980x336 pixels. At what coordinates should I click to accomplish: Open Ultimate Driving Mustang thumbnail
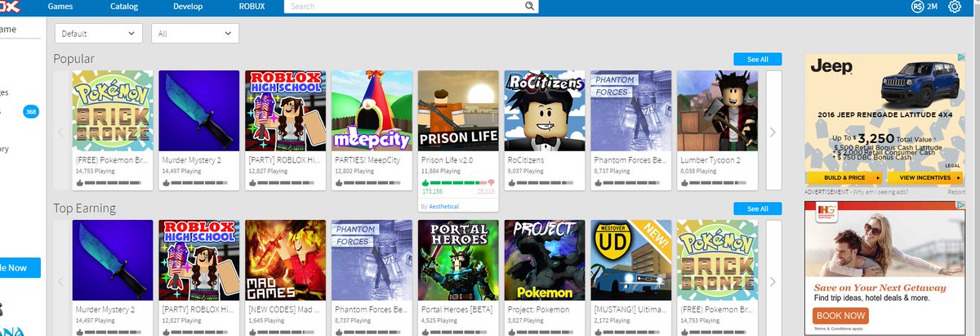631,261
